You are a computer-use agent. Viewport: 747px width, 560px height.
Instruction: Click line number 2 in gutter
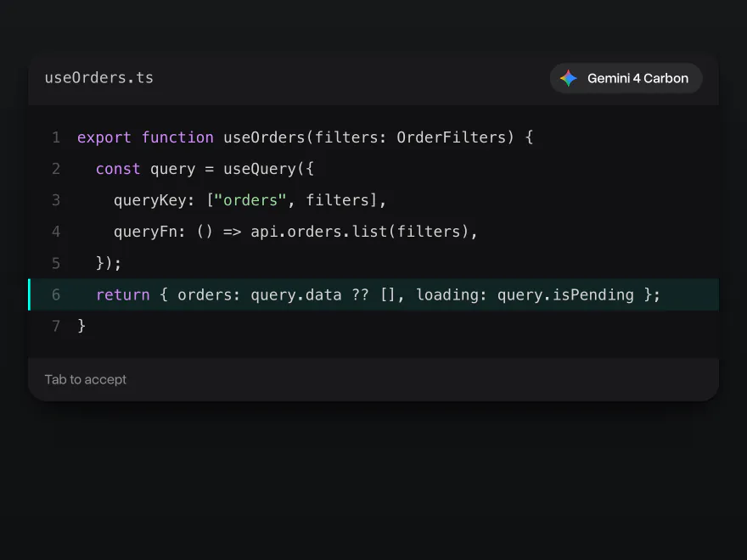pyautogui.click(x=56, y=169)
